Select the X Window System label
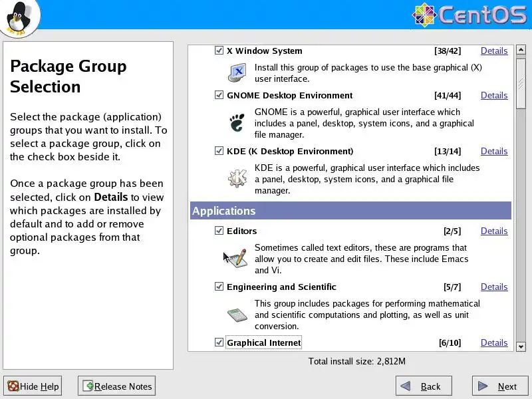The width and height of the screenshot is (532, 399). click(264, 51)
